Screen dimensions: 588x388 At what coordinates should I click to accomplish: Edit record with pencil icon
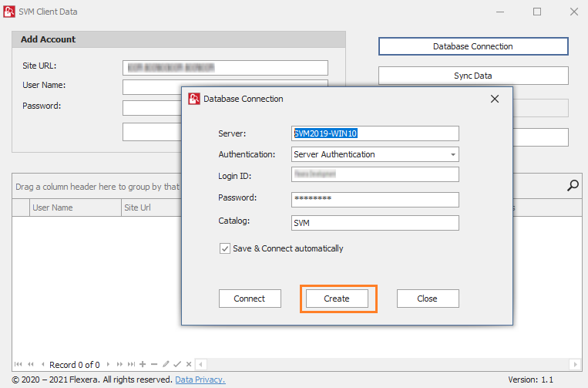166,364
